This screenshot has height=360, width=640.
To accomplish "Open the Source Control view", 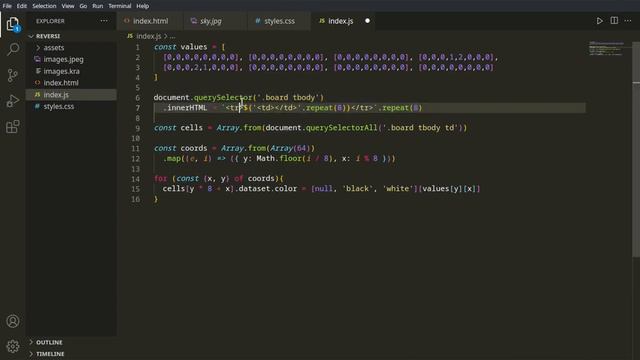I will [13, 75].
